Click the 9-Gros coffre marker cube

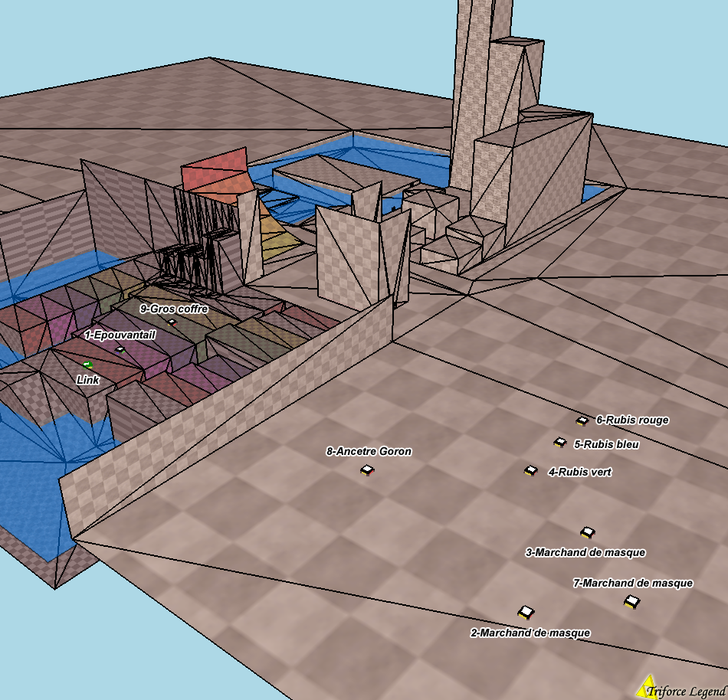click(172, 322)
